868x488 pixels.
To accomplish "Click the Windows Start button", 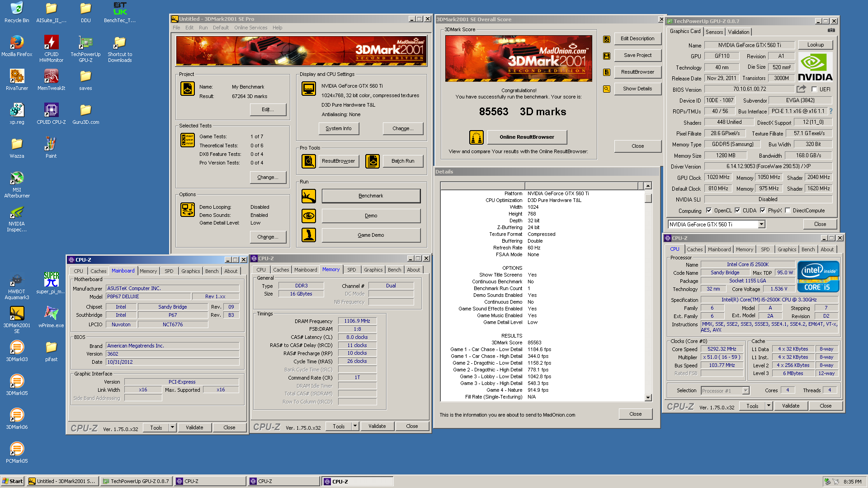I will (12, 481).
